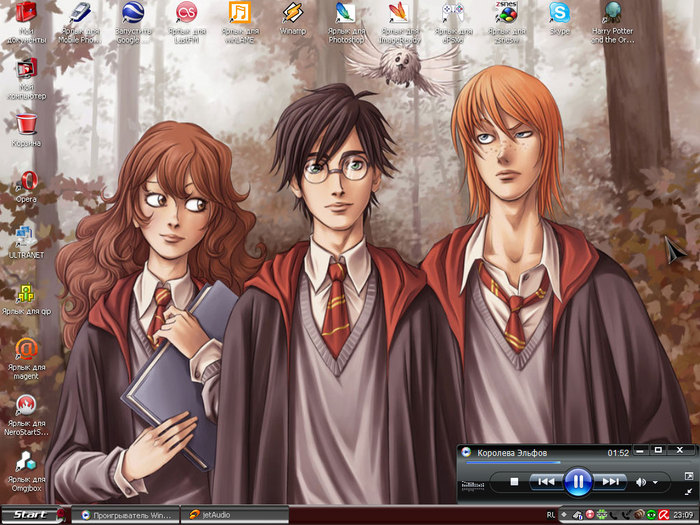700x525 pixels.
Task: Click the taskbar clock 23:09
Action: [x=683, y=515]
